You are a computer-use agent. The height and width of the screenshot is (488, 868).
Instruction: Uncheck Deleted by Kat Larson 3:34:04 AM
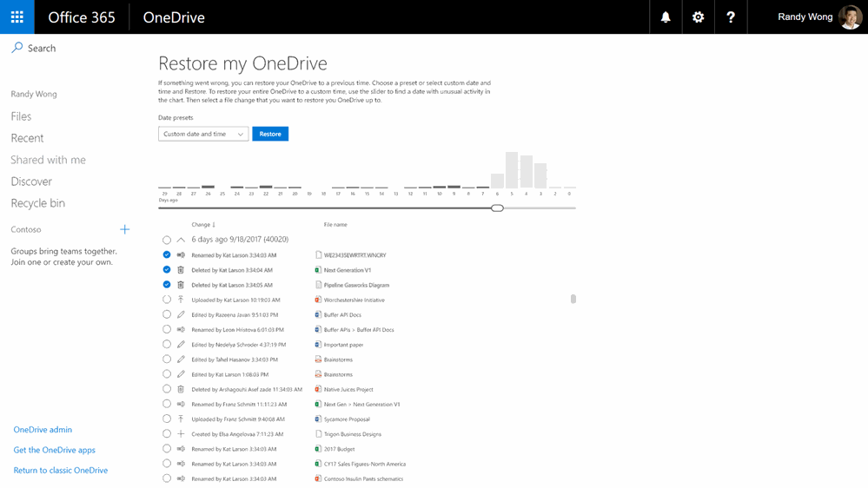(x=167, y=269)
